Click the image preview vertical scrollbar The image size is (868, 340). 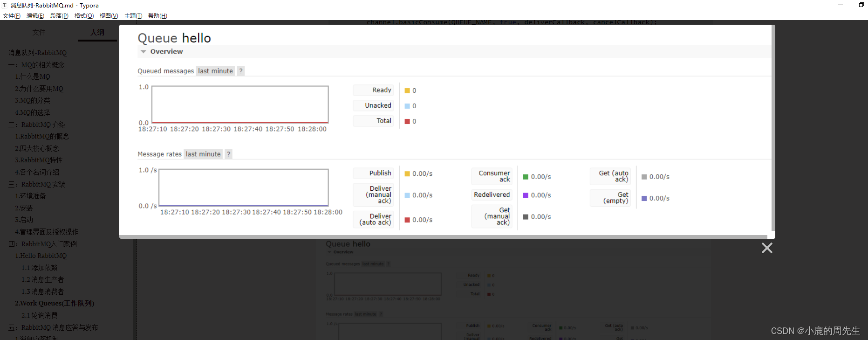(773, 128)
